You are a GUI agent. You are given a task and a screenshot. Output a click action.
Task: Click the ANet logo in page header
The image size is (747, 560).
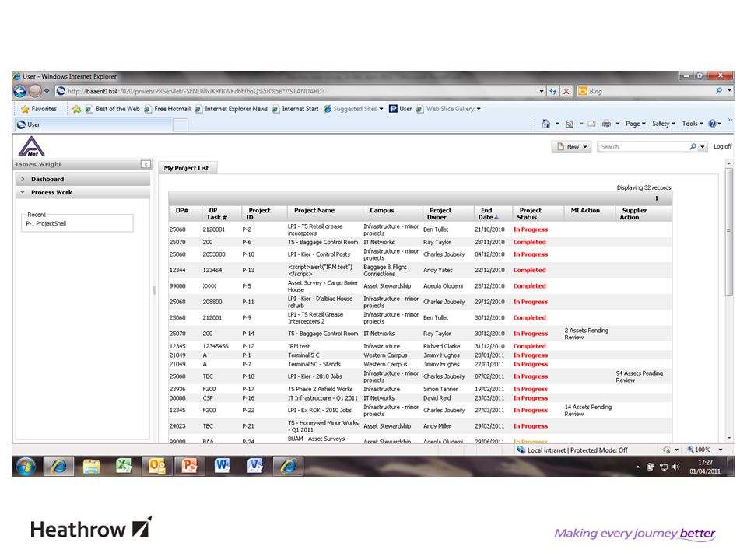pos(31,147)
